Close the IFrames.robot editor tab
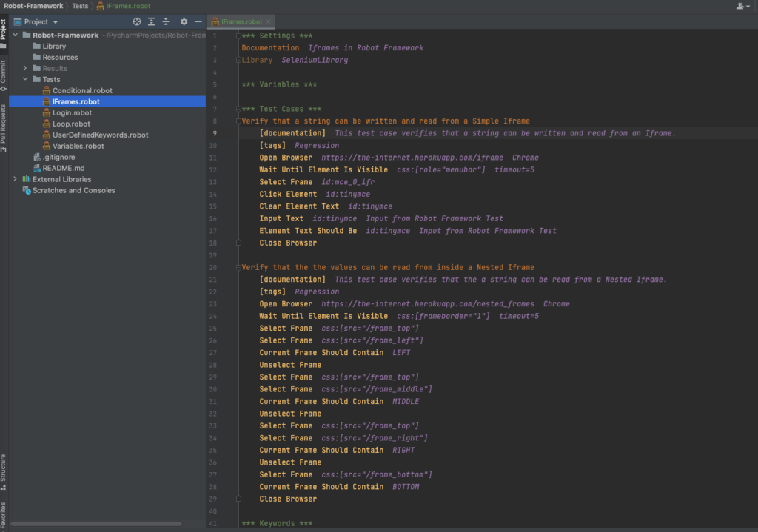Viewport: 758px width, 532px height. click(268, 22)
